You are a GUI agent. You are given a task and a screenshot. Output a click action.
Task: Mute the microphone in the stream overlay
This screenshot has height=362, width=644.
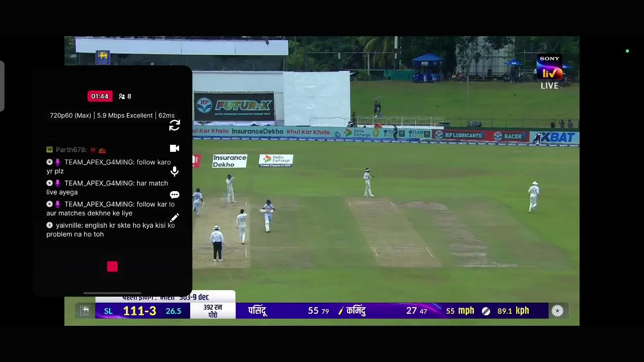[175, 171]
